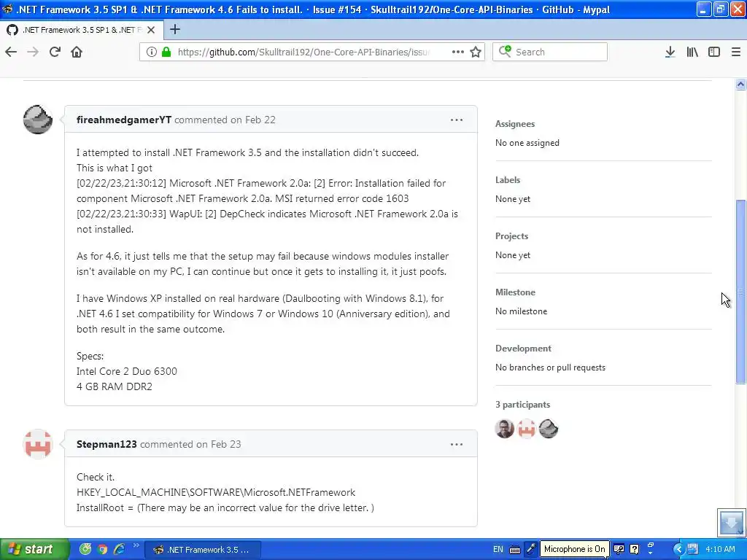Viewport: 747px width, 560px height.
Task: Click the 'No branches or pull requests' text
Action: coord(550,367)
